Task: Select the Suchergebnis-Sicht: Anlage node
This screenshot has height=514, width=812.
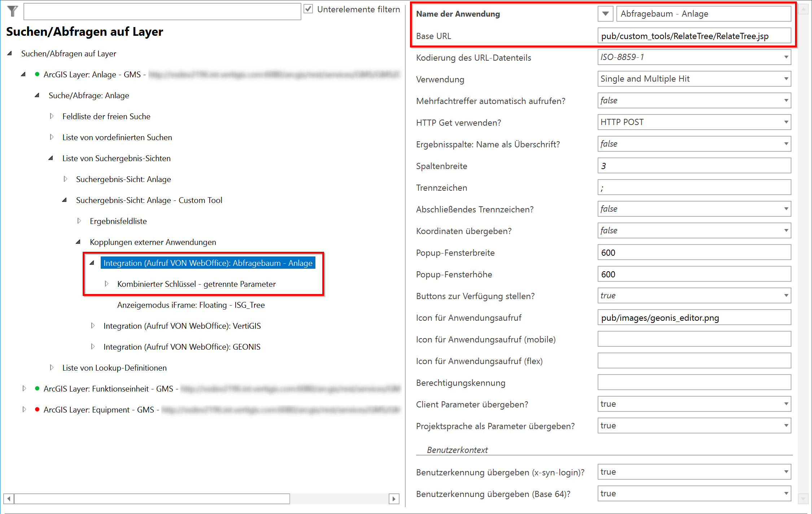Action: click(123, 179)
